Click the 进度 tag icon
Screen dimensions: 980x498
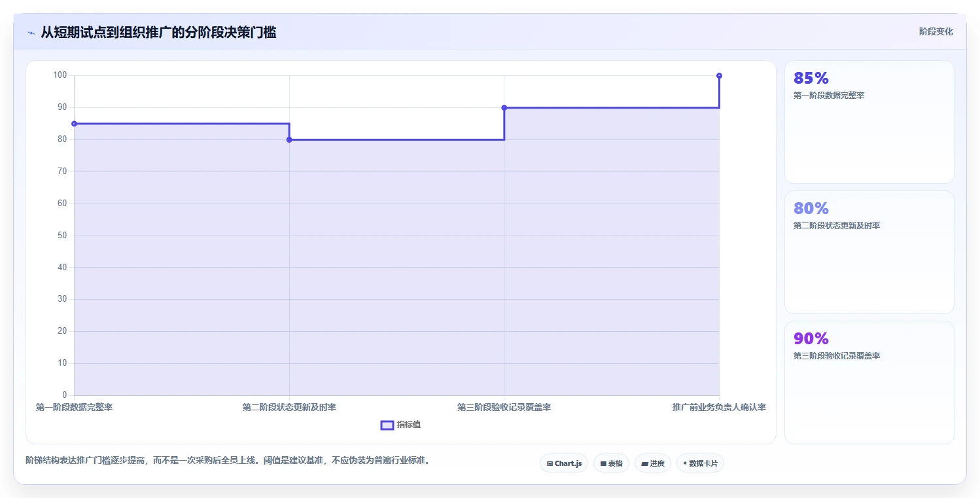pyautogui.click(x=644, y=463)
